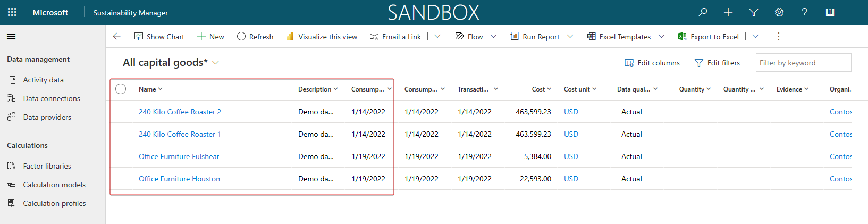Click the plus quick create icon in header

728,12
